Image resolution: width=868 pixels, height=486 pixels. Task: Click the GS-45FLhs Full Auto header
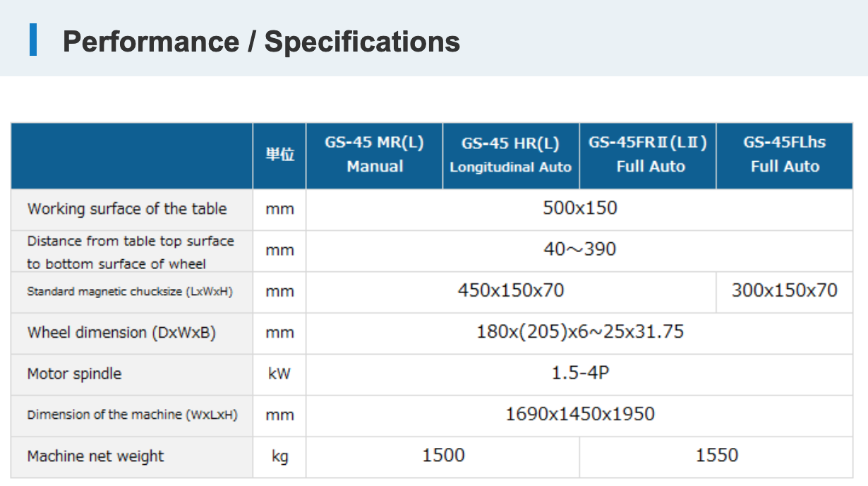(784, 155)
